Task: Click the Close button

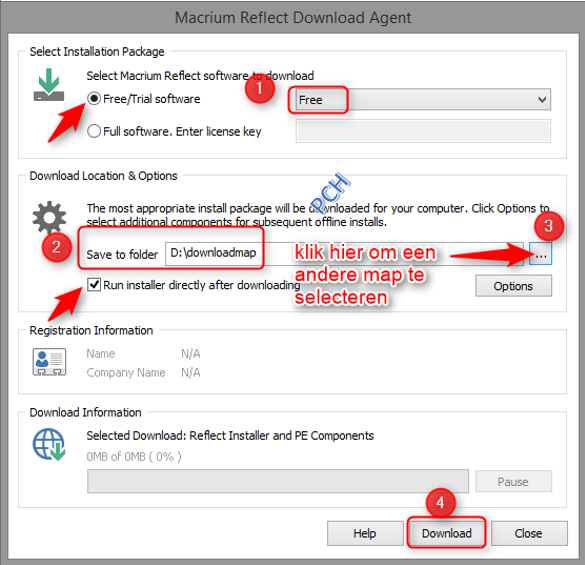Action: (529, 533)
